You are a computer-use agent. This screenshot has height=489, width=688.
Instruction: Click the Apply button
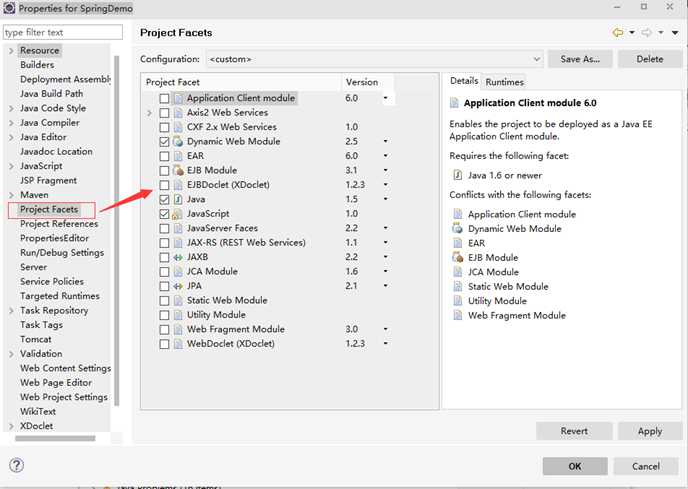coord(650,431)
